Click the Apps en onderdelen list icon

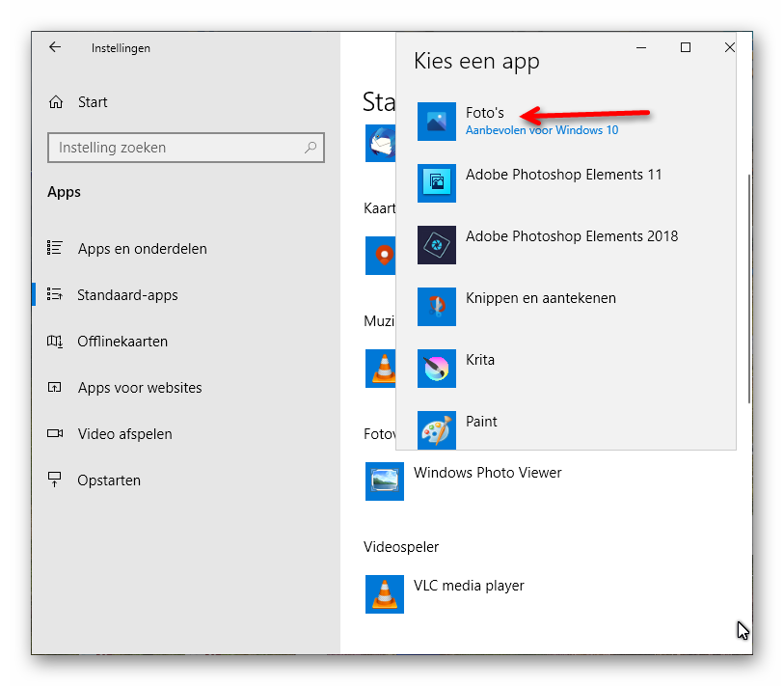pos(55,248)
